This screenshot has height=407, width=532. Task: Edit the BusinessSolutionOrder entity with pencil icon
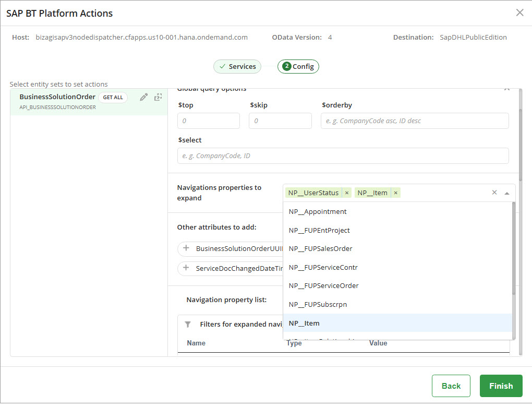point(143,98)
